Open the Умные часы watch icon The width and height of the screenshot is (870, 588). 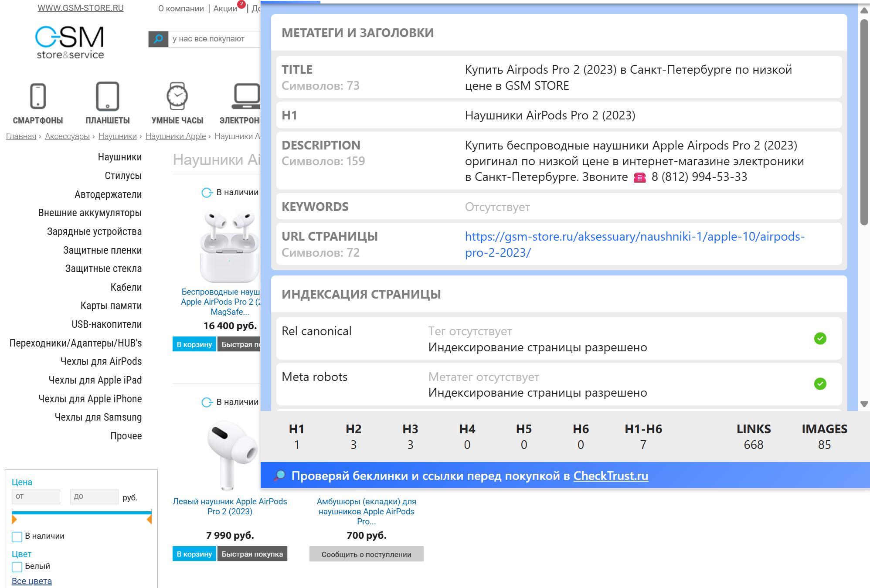(177, 96)
